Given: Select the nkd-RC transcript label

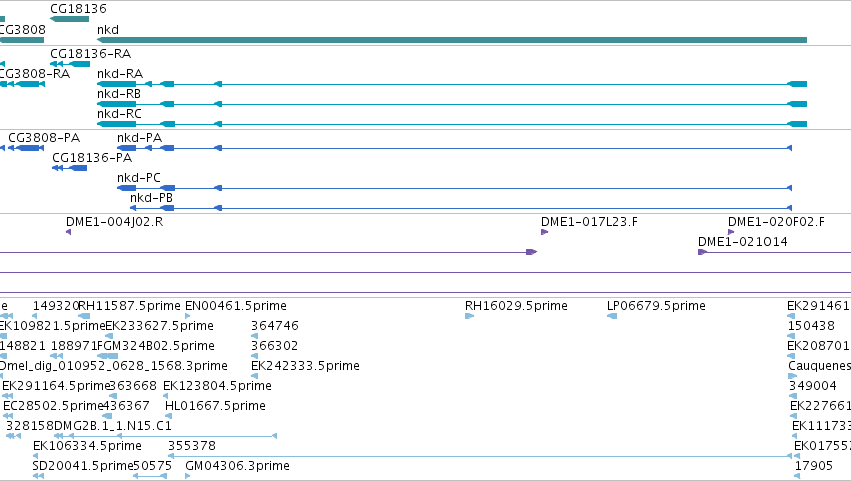Looking at the screenshot, I should click(119, 114).
